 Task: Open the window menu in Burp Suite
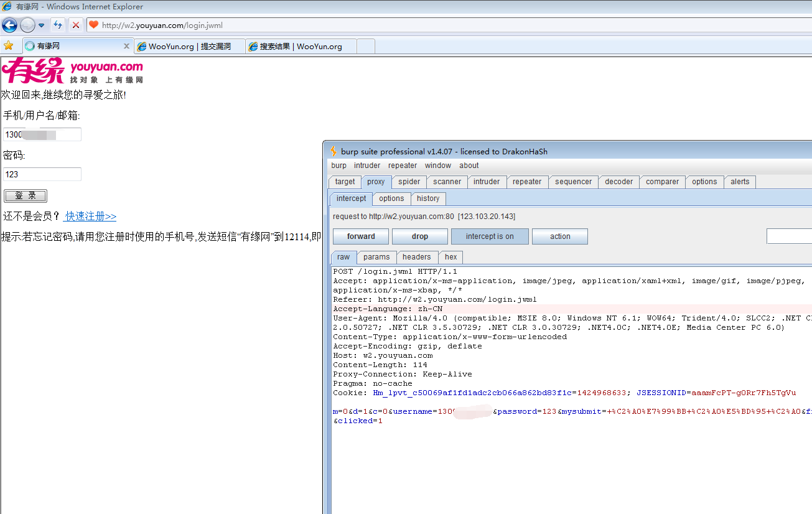438,166
